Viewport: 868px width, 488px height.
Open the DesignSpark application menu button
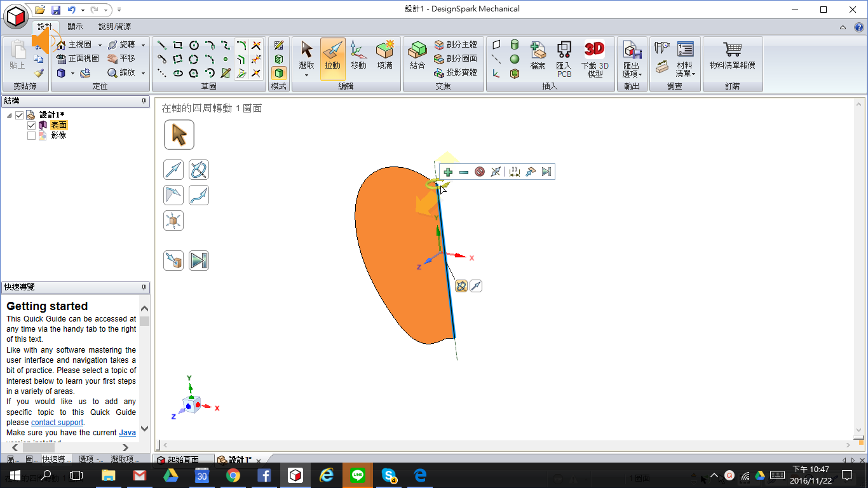(x=15, y=15)
